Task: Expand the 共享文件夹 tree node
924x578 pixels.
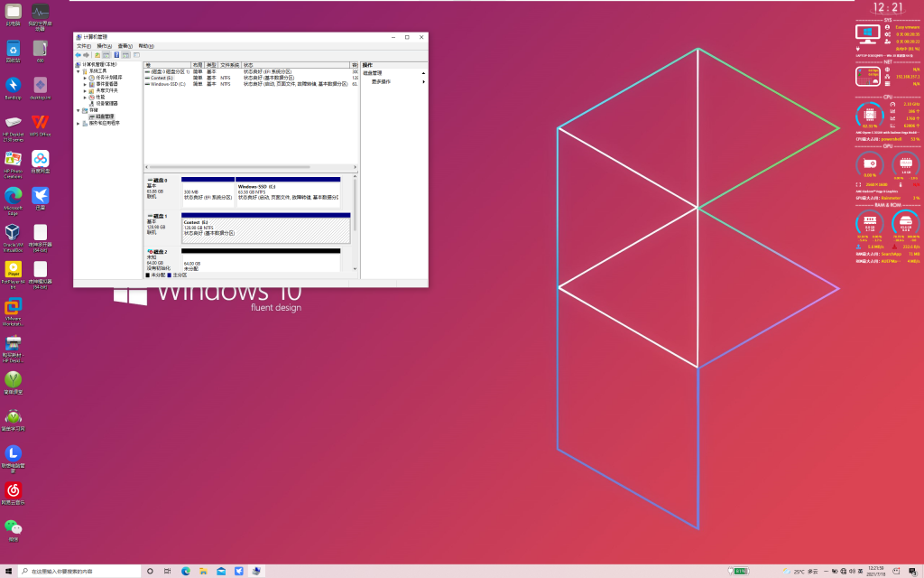Action: click(x=85, y=90)
